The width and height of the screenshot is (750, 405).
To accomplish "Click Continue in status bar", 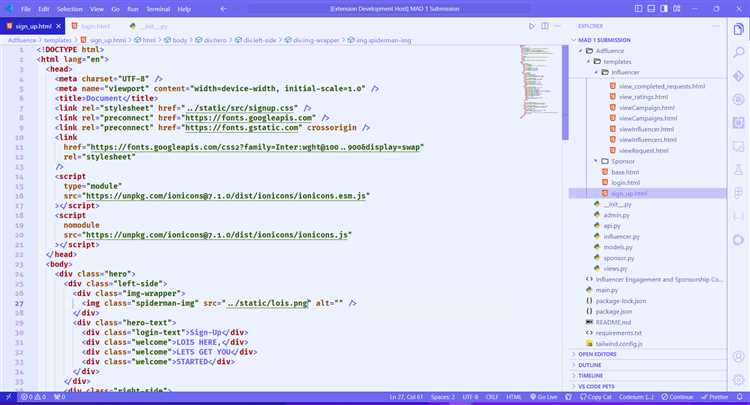I will (x=678, y=397).
